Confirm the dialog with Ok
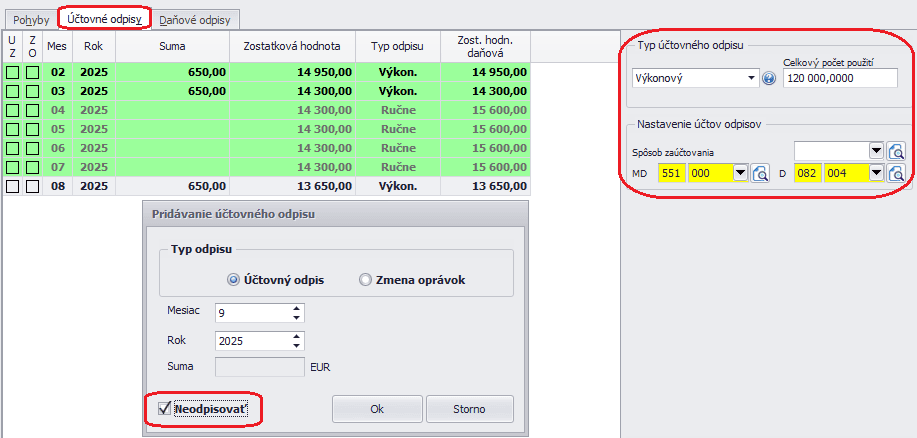This screenshot has height=438, width=917. [x=377, y=409]
